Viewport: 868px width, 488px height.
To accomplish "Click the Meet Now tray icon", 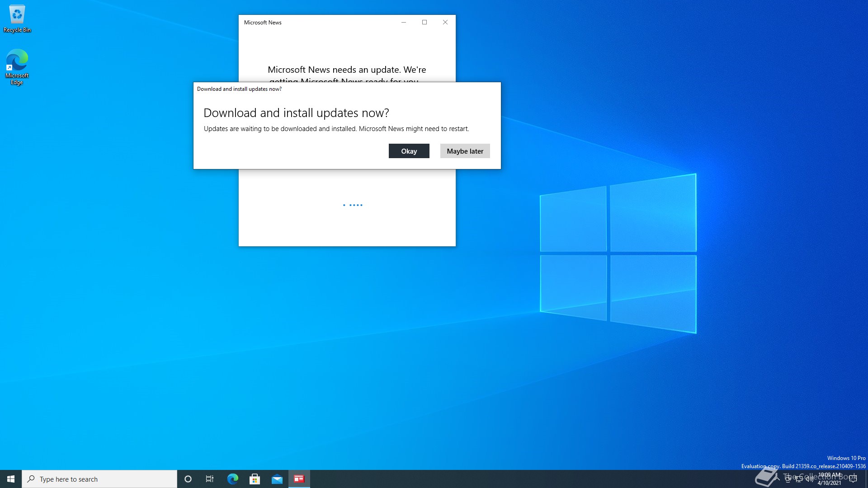I will [788, 479].
